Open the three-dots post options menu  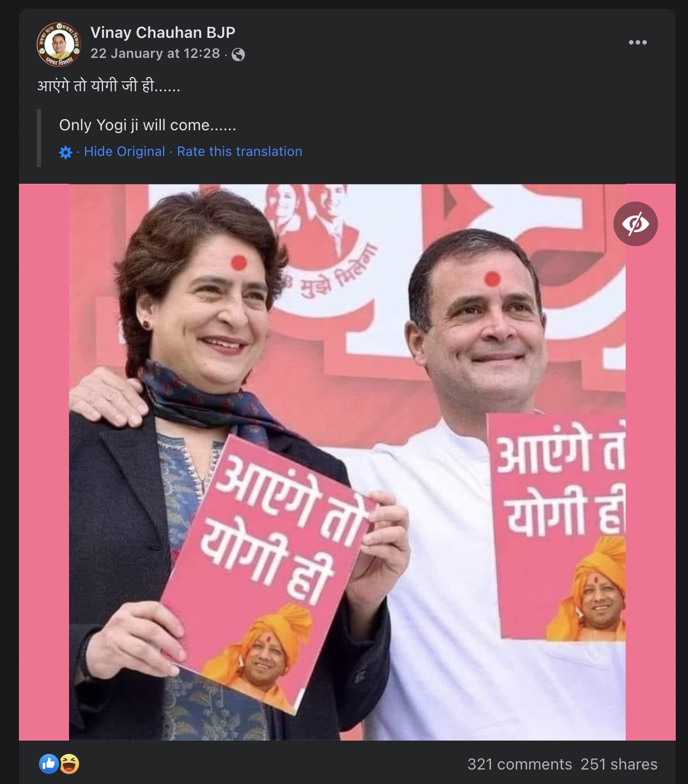click(x=637, y=42)
